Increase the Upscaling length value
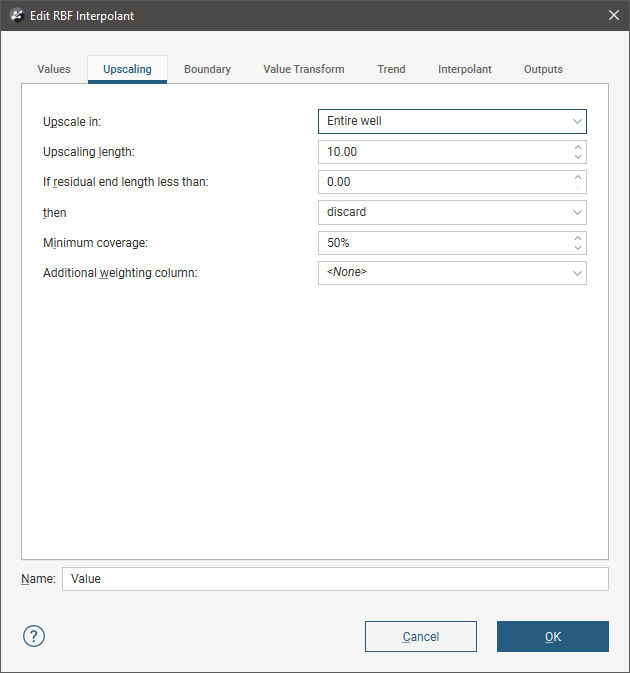 click(578, 147)
